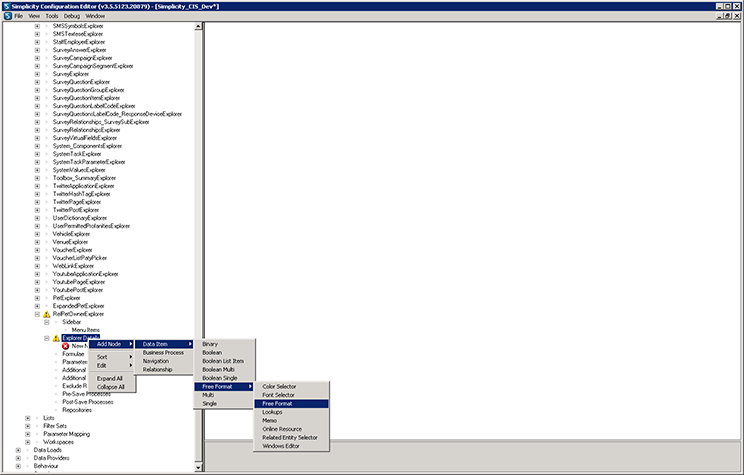Choose Windows Editor entry

tap(291, 447)
